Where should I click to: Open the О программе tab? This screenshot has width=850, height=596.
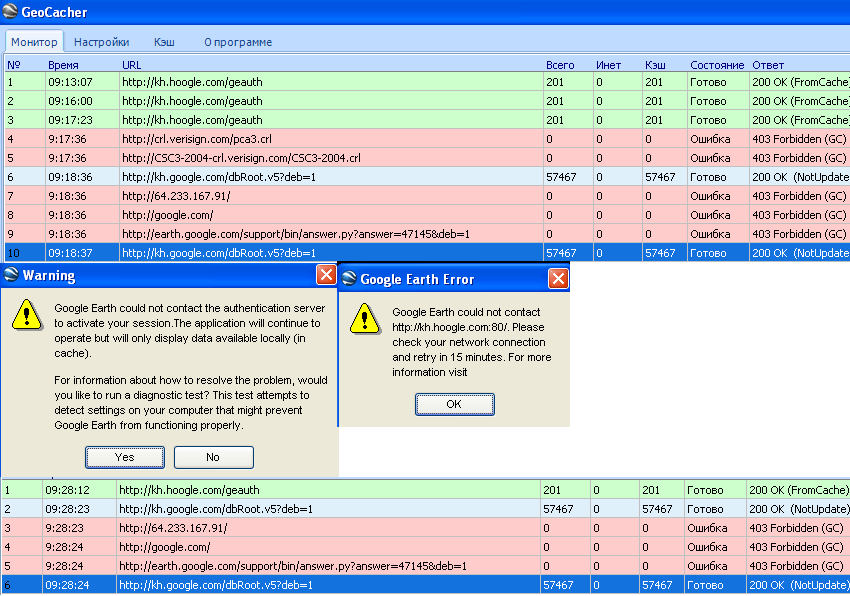pos(238,42)
